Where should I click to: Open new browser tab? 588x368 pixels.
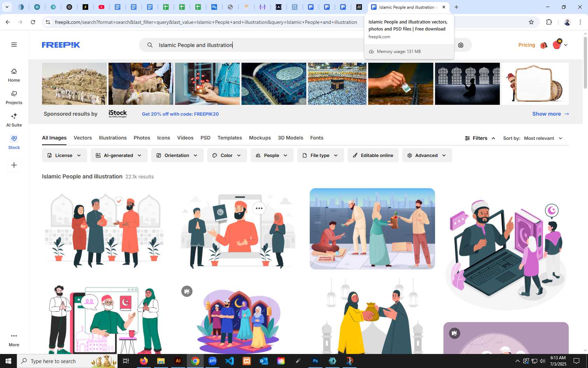(456, 7)
